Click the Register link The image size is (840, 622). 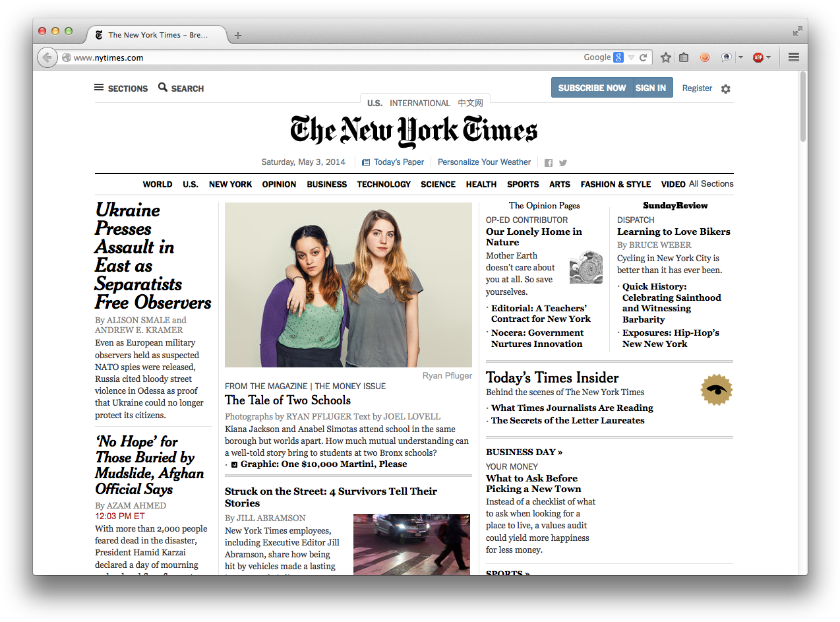click(697, 88)
